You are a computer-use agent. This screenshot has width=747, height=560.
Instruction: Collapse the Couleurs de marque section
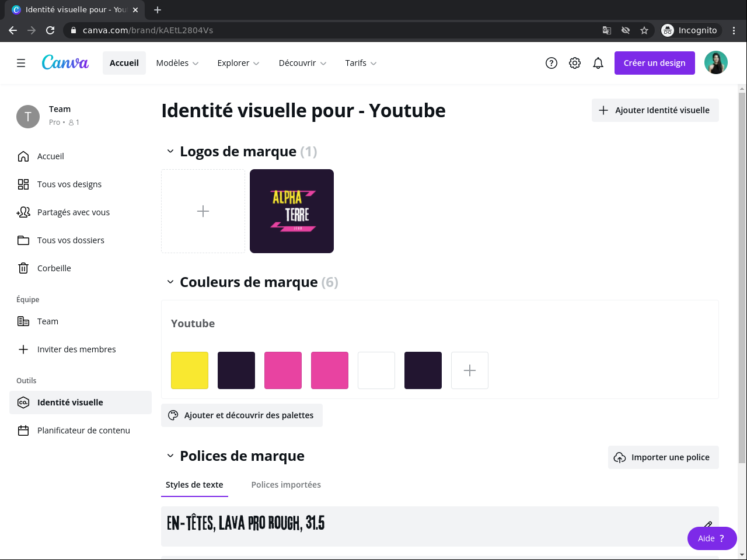point(170,282)
